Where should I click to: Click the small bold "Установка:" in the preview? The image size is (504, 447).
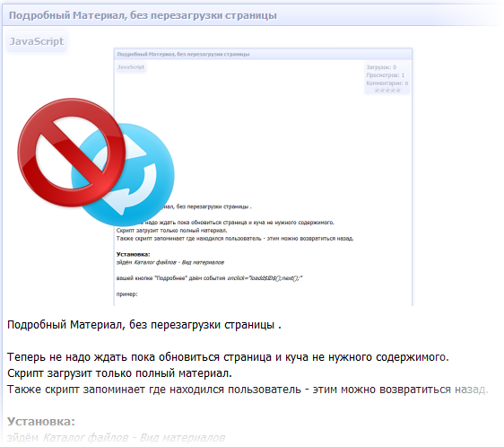click(x=133, y=254)
